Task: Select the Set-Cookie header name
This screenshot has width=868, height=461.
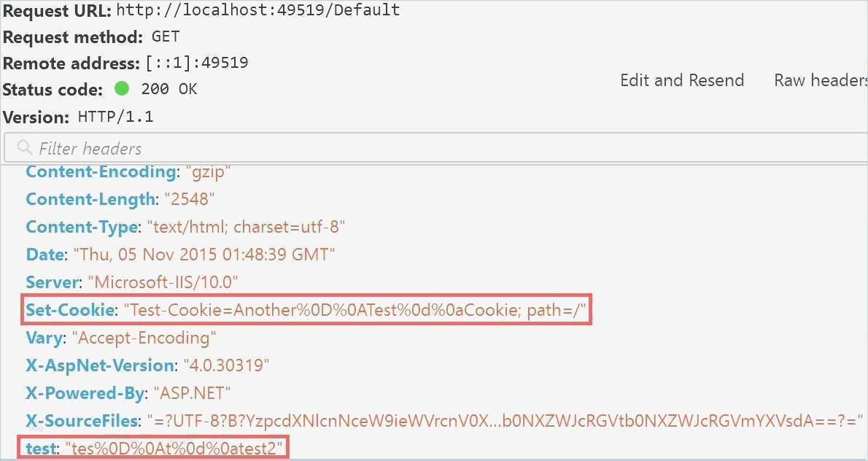Action: 70,310
